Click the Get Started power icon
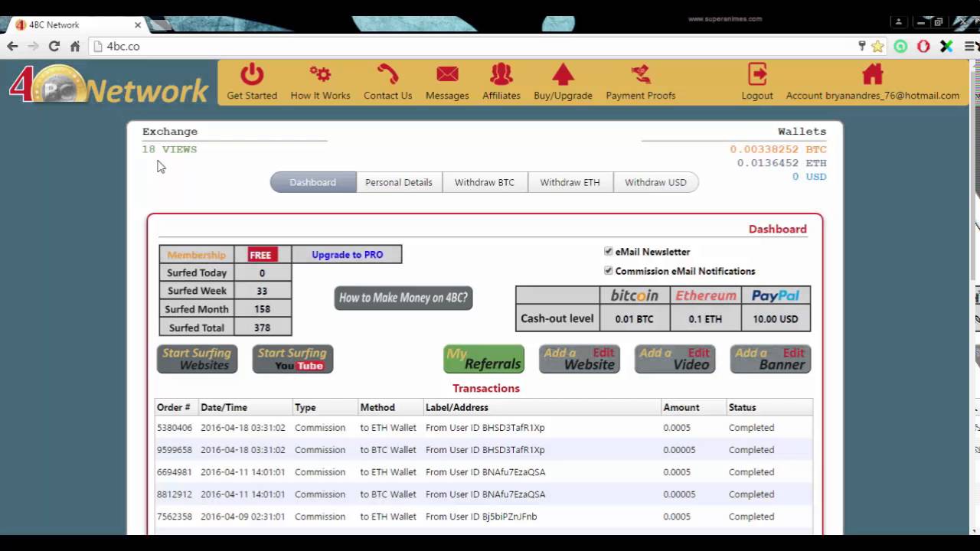The height and width of the screenshot is (551, 980). click(x=252, y=74)
